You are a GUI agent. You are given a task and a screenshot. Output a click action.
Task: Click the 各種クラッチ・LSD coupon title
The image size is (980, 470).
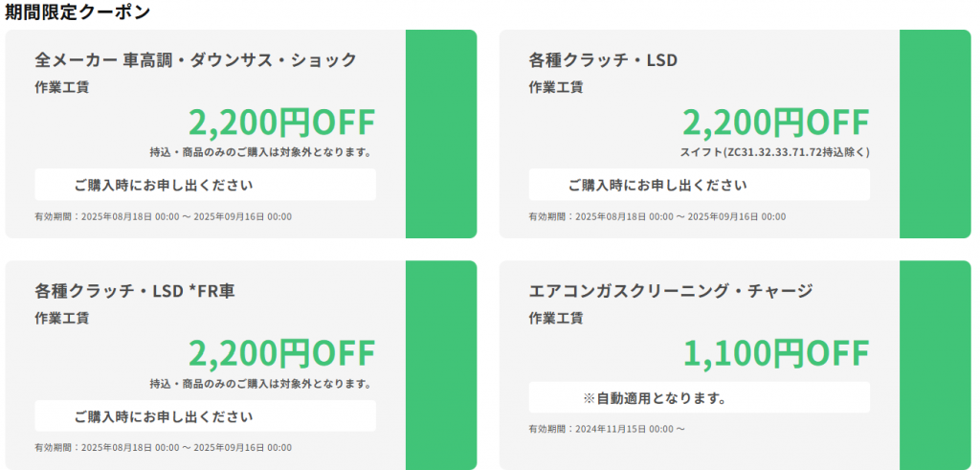point(603,60)
